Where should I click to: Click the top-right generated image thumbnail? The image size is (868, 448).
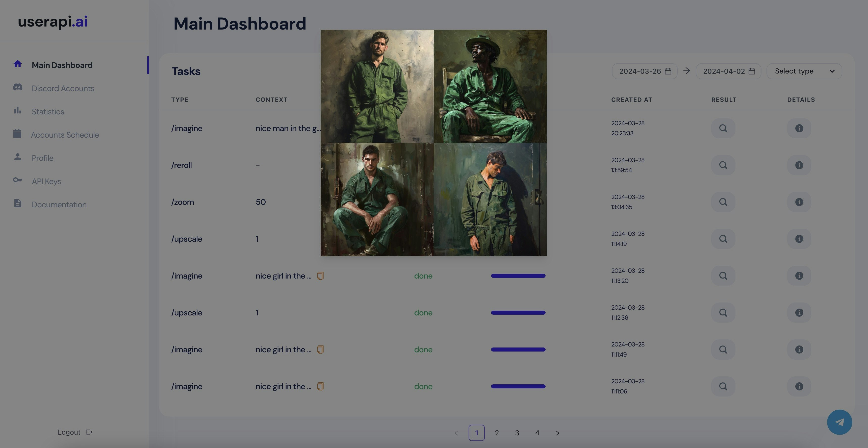coord(490,86)
